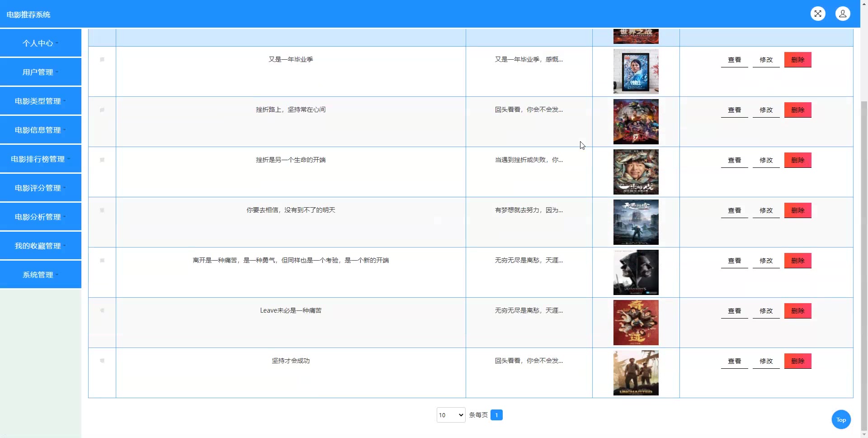Expand the 系统管理 sidebar menu
The height and width of the screenshot is (438, 868).
41,275
